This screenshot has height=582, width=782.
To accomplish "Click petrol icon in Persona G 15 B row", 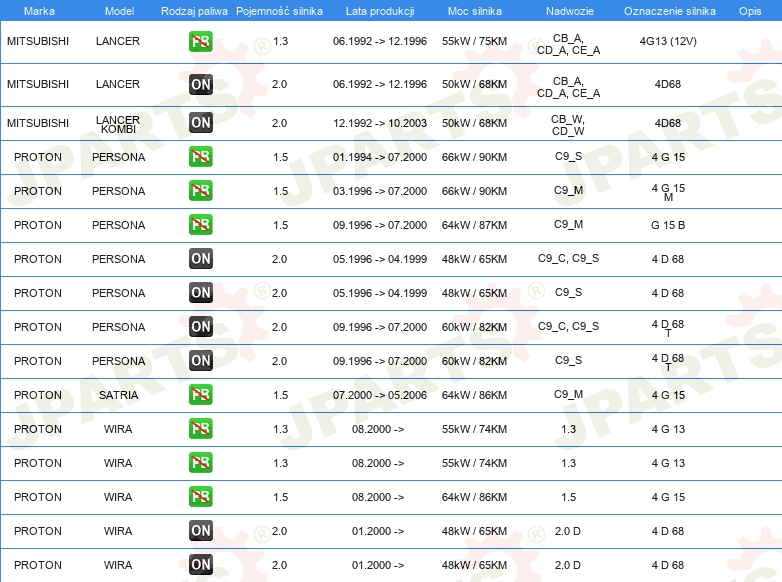I will click(200, 225).
